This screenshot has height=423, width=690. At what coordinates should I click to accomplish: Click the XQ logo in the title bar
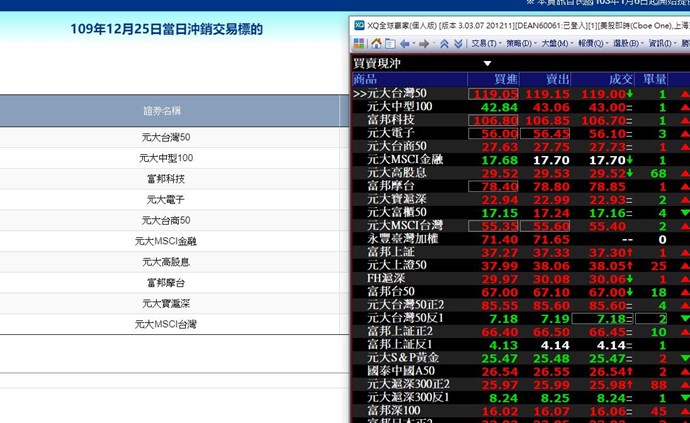tap(360, 26)
